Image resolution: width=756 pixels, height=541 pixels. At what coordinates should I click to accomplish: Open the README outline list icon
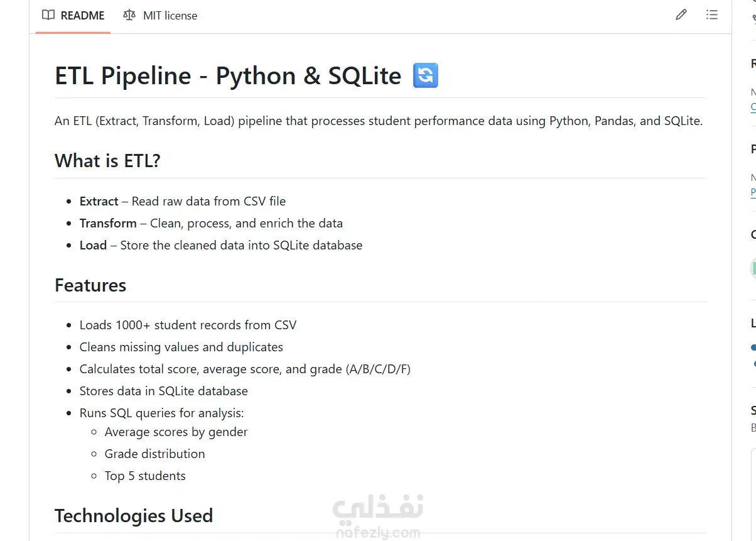click(x=711, y=15)
